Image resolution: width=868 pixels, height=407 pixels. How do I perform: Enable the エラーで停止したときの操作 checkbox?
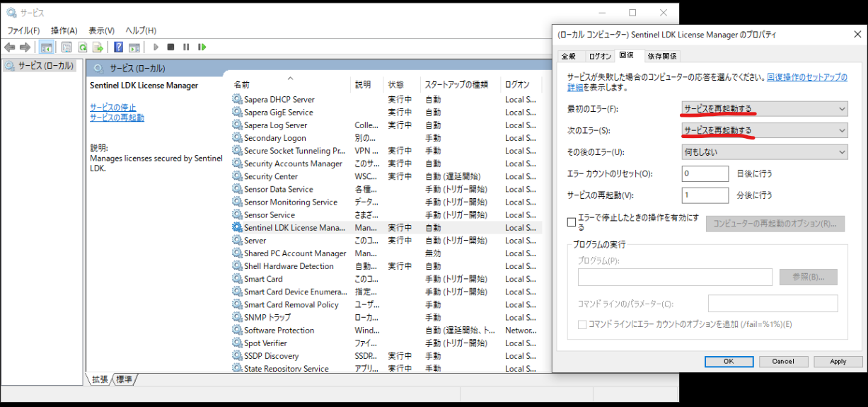coord(572,222)
